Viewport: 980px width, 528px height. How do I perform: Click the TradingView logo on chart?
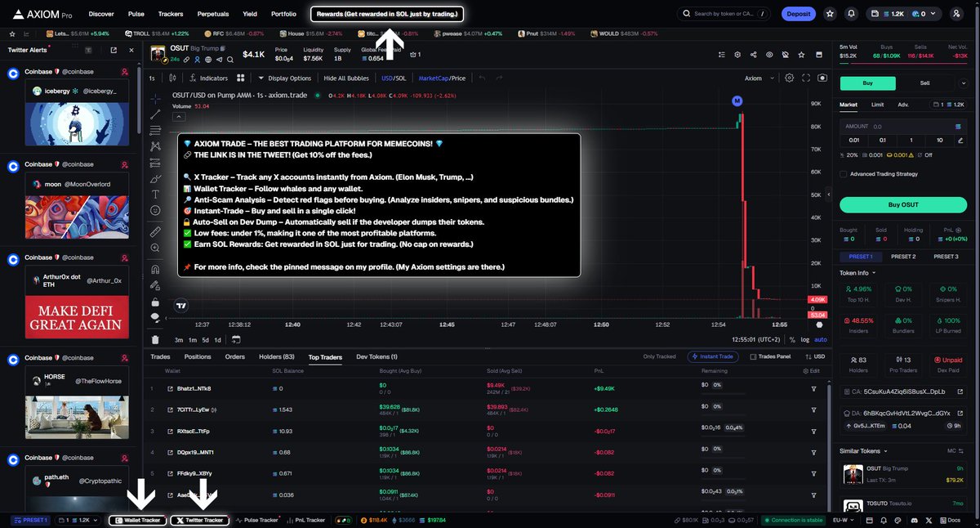click(x=180, y=305)
